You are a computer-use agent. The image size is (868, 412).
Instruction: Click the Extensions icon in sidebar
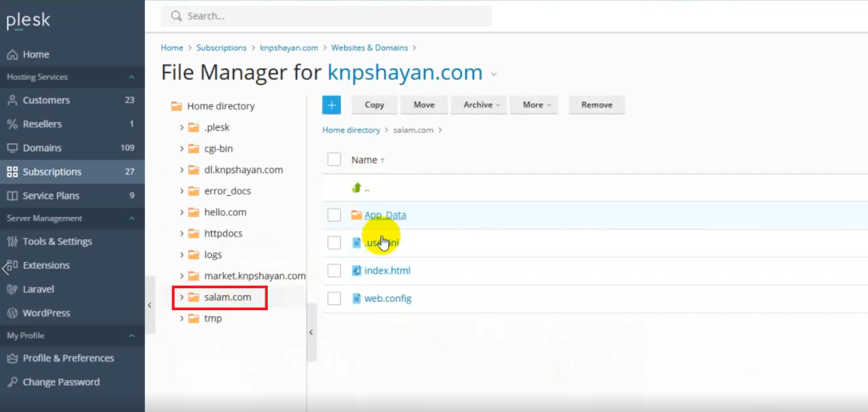point(12,265)
